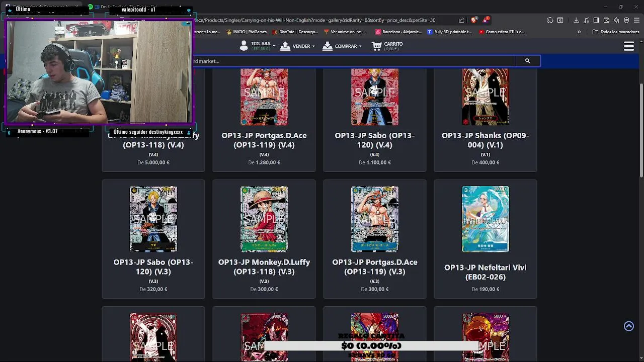Click title 'OP13-JP Portgas.D.Ace (OP13-119) (V.3)'

click(375, 267)
